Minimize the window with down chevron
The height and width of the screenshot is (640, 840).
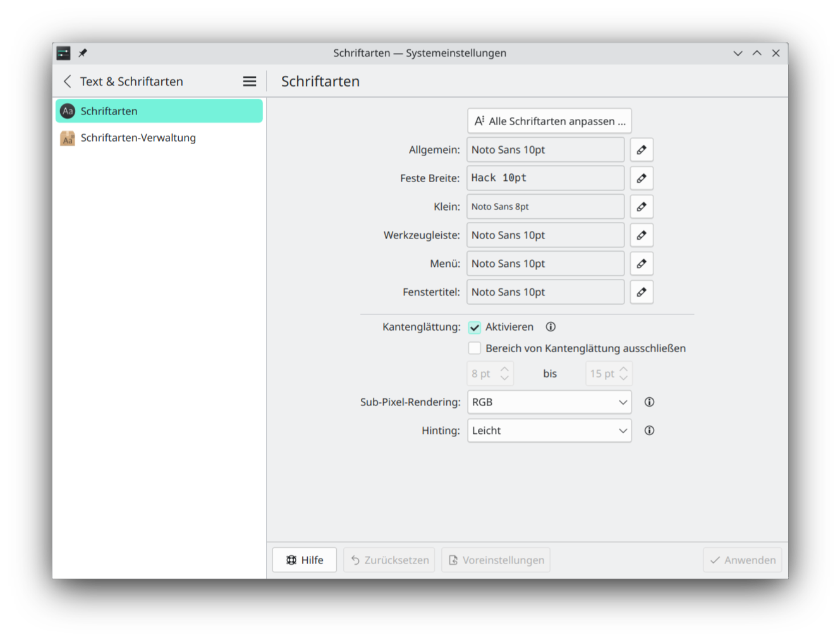[738, 53]
